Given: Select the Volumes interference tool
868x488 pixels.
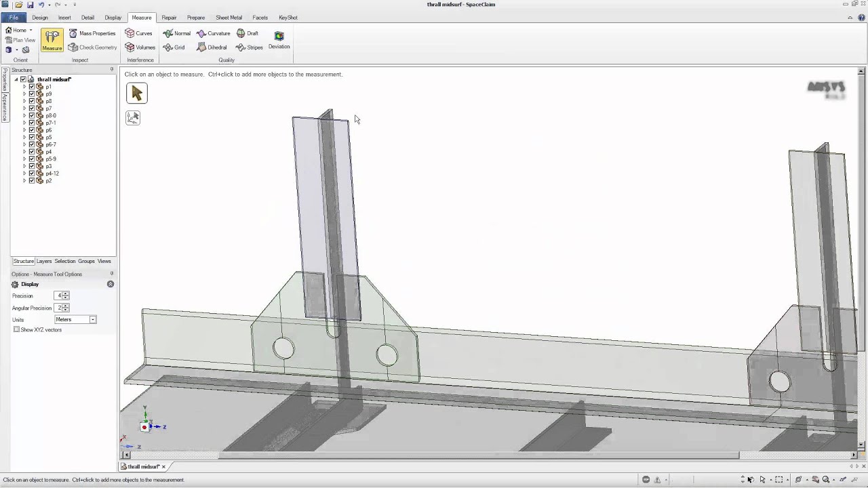Looking at the screenshot, I should (140, 47).
